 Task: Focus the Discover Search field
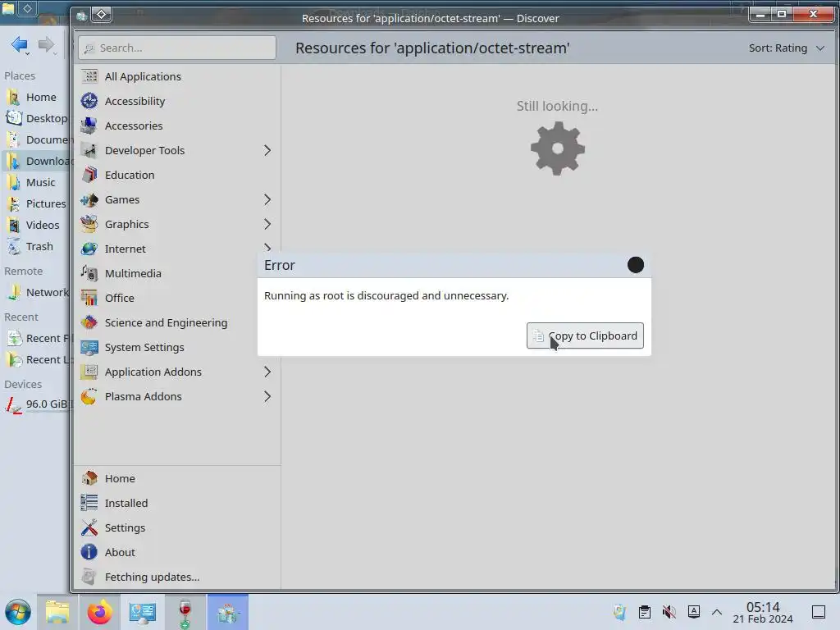coord(177,48)
